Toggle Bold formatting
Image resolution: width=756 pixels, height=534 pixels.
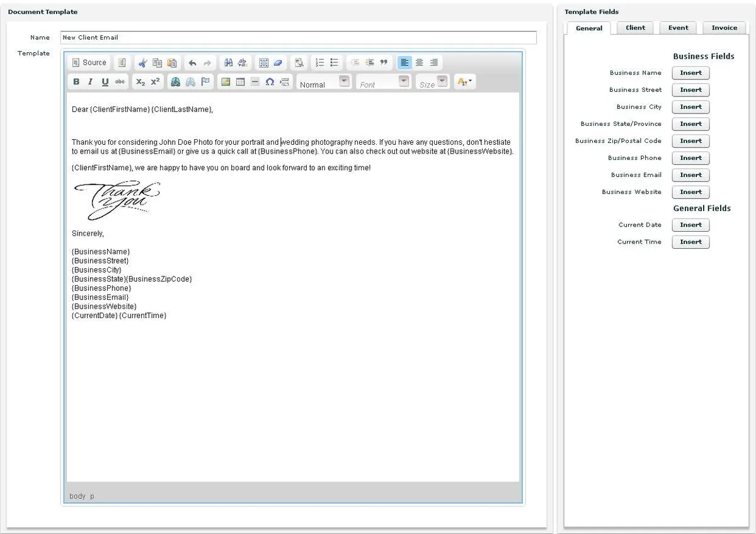(x=77, y=82)
